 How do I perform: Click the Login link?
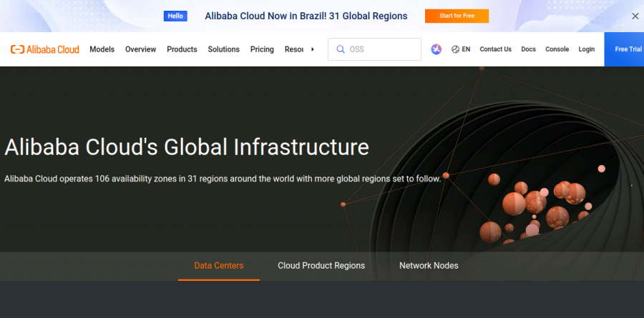(x=587, y=49)
